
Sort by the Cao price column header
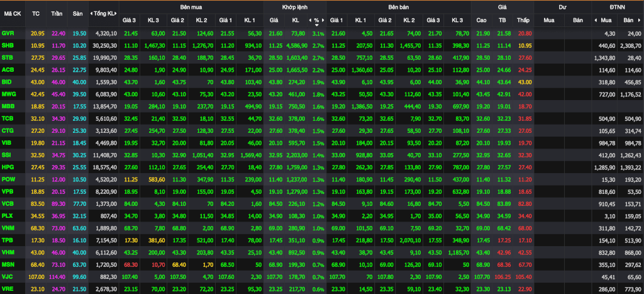point(481,20)
